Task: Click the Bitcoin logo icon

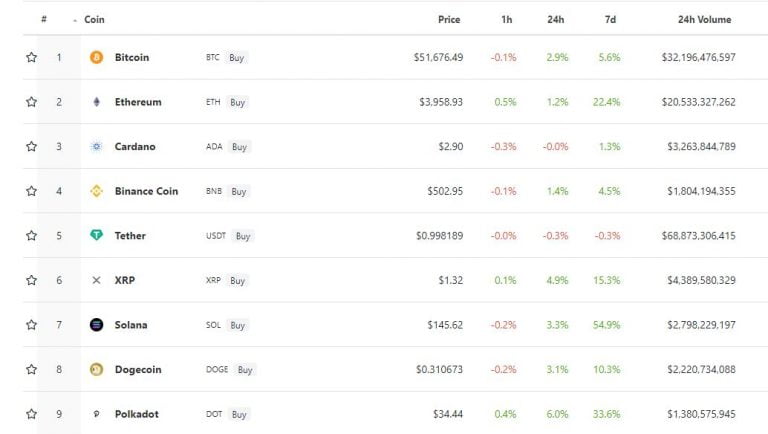Action: (x=96, y=57)
